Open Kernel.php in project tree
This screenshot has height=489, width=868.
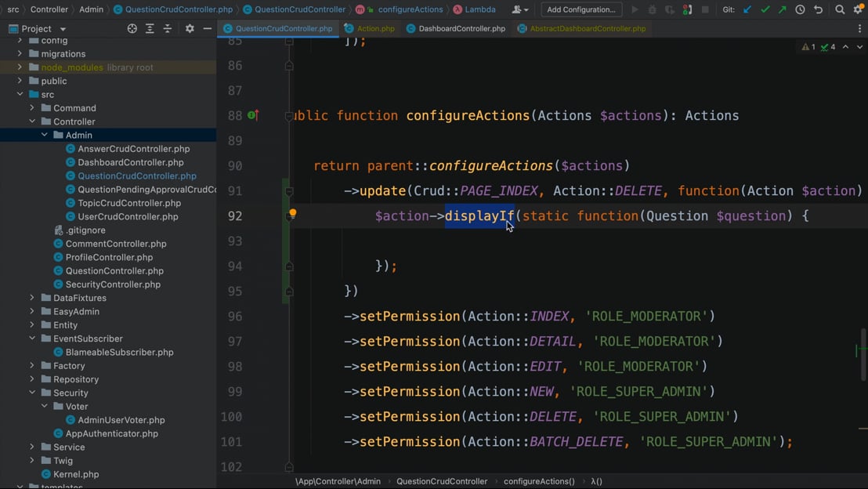76,474
